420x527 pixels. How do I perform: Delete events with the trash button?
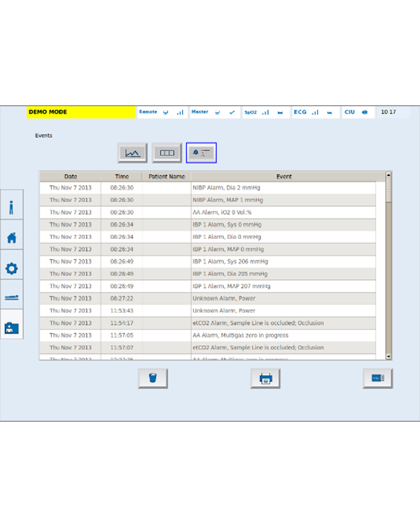click(x=153, y=378)
